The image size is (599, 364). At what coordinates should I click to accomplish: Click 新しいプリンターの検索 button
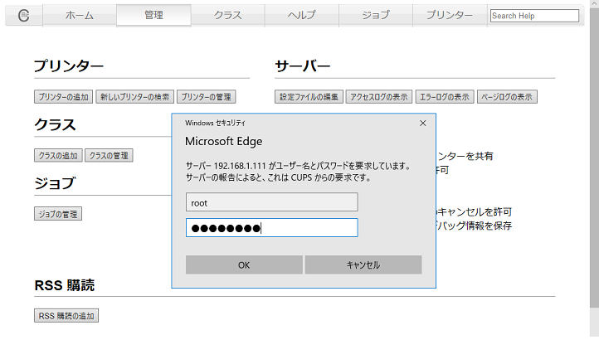pos(135,97)
